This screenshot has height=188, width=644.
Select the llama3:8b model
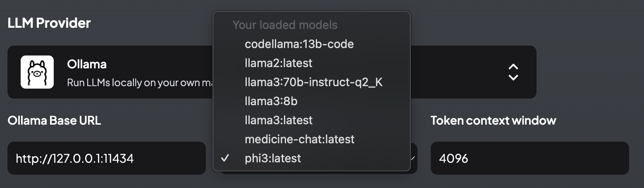click(311, 101)
